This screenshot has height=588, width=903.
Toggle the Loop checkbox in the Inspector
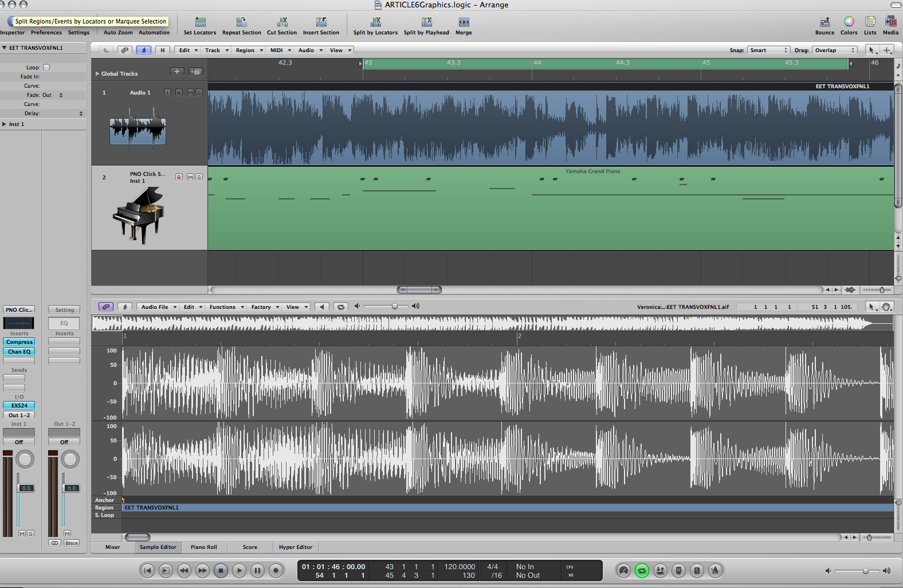[x=46, y=67]
